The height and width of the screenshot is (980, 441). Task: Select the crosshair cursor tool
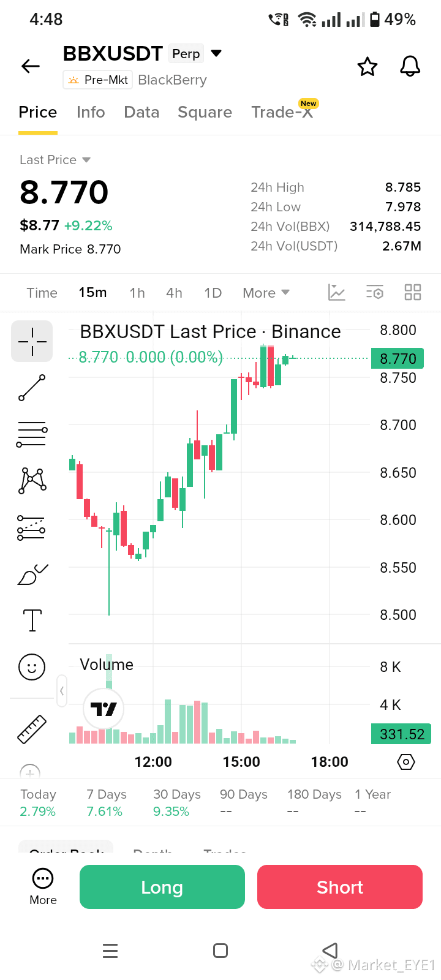[x=32, y=341]
